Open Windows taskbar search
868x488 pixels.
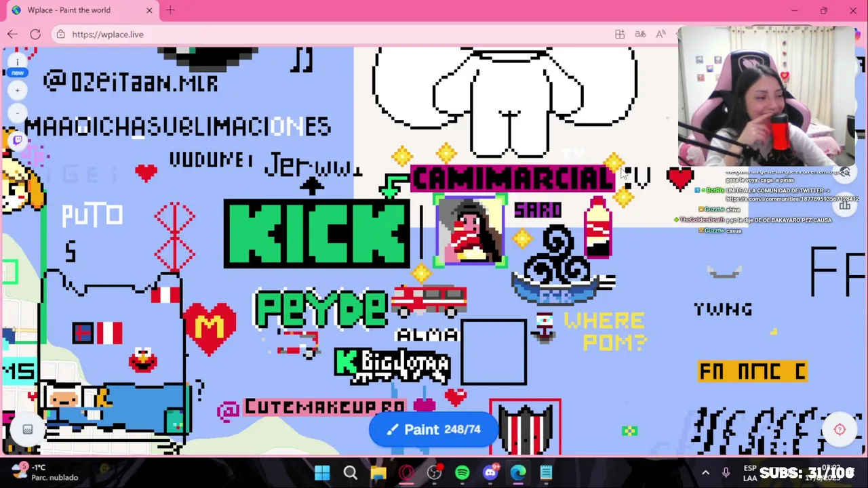point(350,472)
